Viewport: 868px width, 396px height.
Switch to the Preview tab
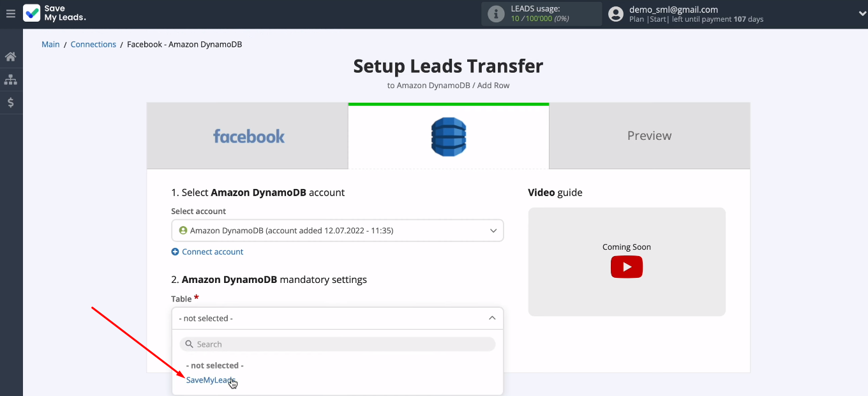tap(649, 135)
